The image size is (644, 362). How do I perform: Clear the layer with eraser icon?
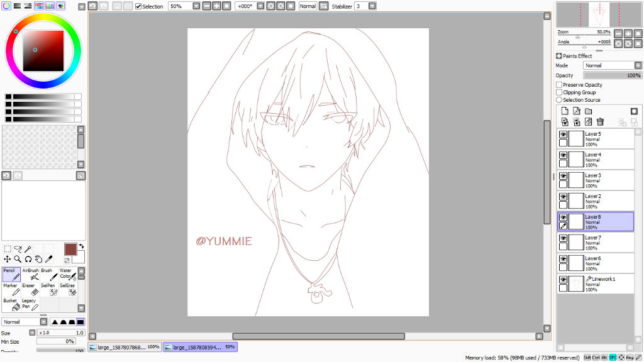(x=589, y=122)
